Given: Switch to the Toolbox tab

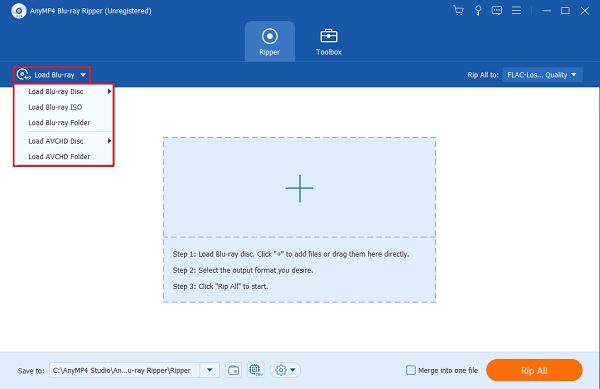Looking at the screenshot, I should click(x=329, y=41).
